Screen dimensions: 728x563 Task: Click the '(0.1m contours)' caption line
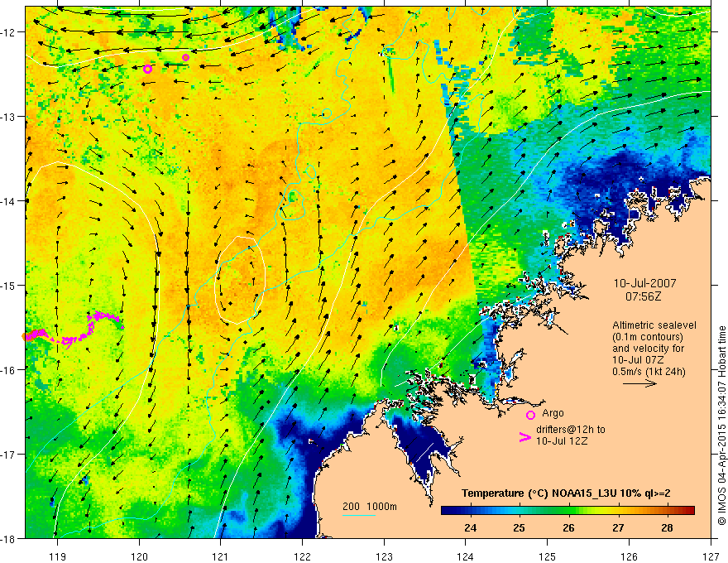pyautogui.click(x=648, y=337)
